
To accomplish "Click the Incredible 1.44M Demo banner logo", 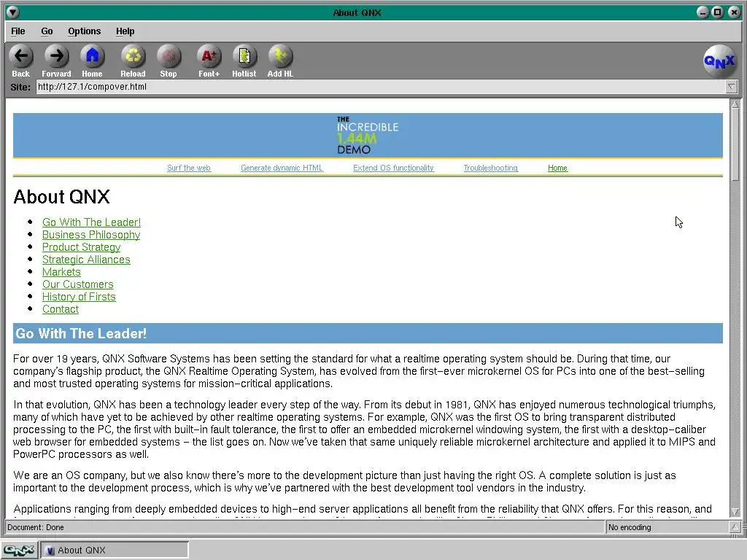I will (368, 135).
